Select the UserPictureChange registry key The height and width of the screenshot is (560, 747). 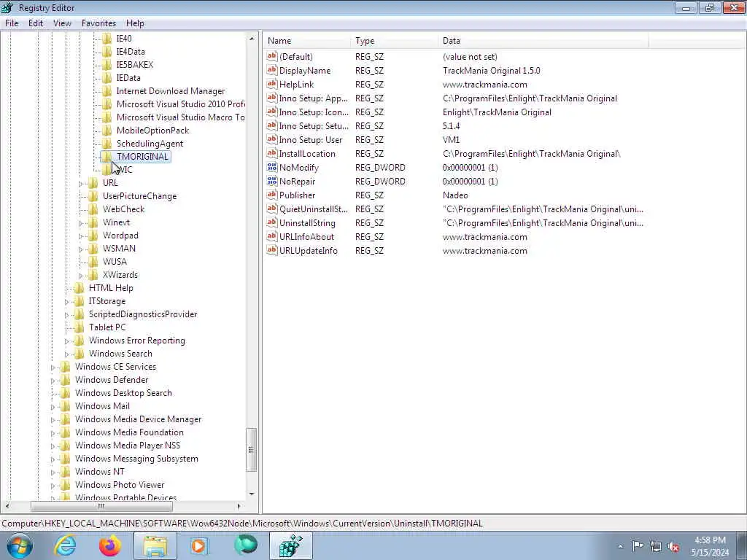(x=139, y=195)
